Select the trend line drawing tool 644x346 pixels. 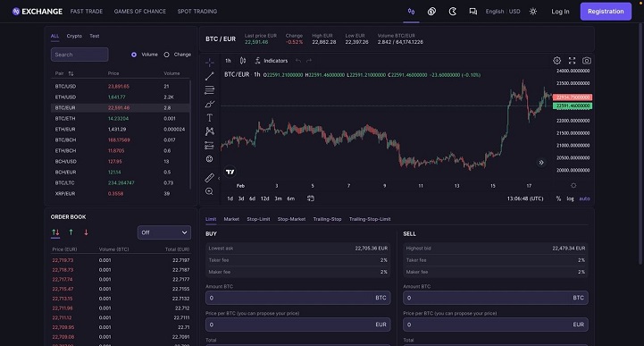point(210,76)
